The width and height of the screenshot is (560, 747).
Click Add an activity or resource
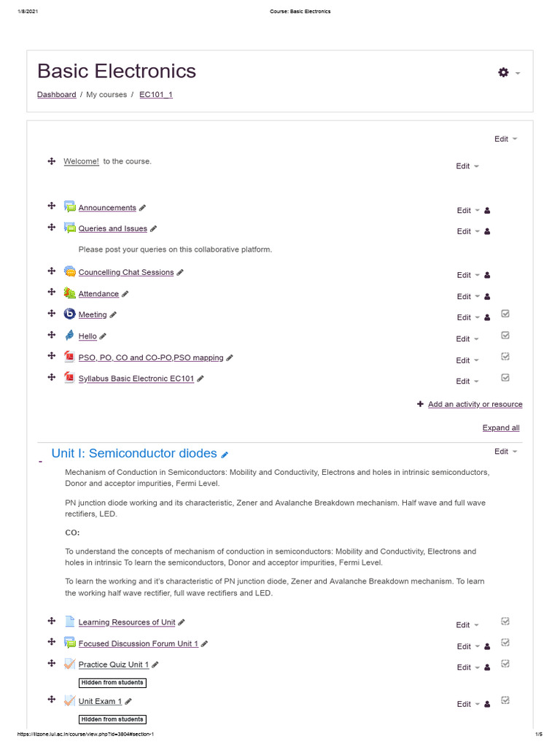point(474,404)
